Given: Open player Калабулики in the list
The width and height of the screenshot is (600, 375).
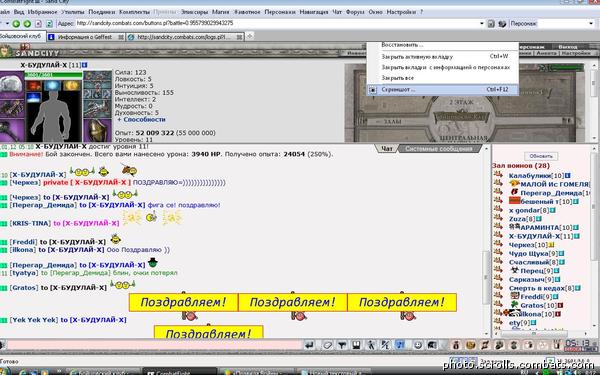Looking at the screenshot, I should [530, 176].
